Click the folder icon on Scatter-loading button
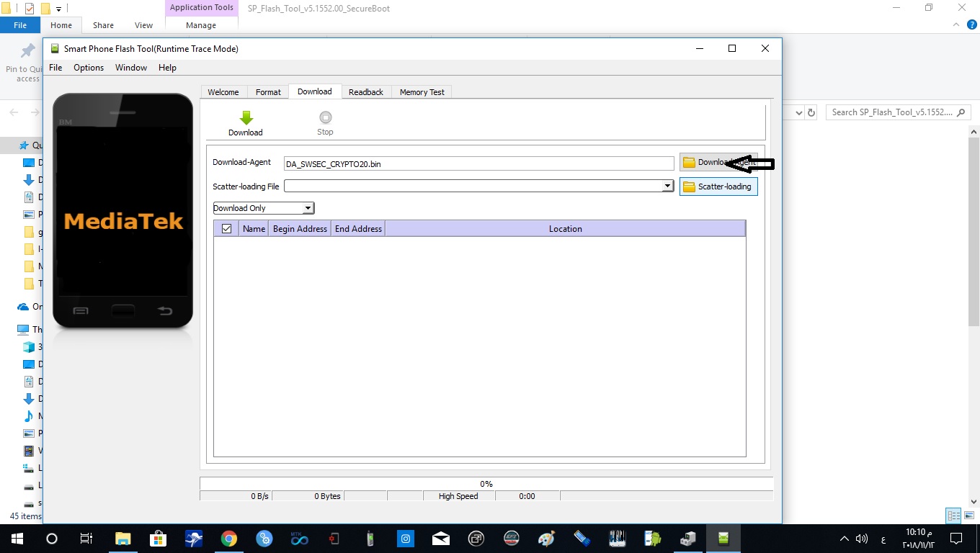The image size is (980, 553). coord(689,186)
